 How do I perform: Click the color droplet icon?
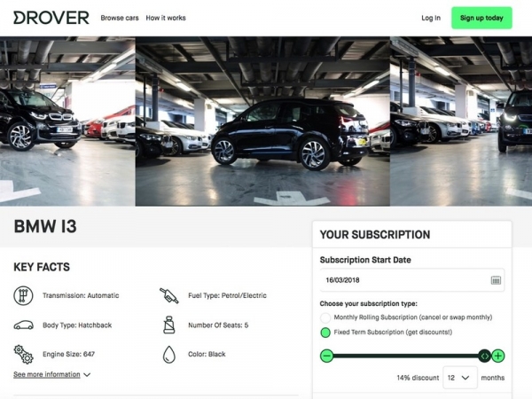[169, 355]
